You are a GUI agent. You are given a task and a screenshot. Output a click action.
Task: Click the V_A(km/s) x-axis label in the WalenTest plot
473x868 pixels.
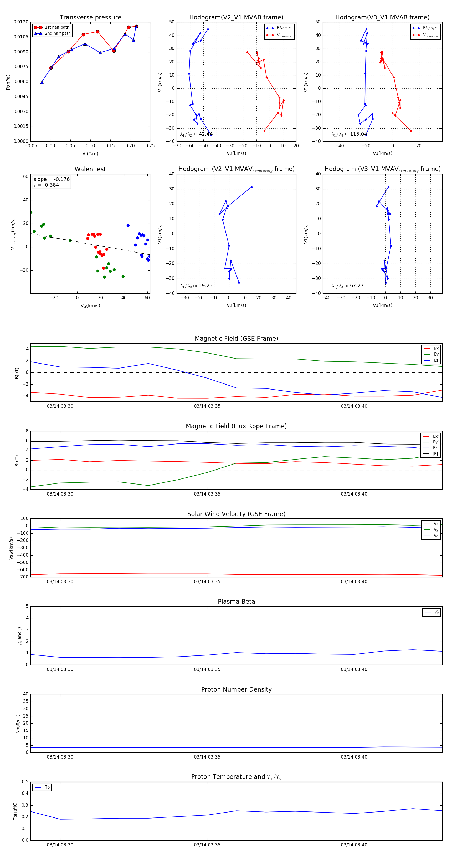90,306
